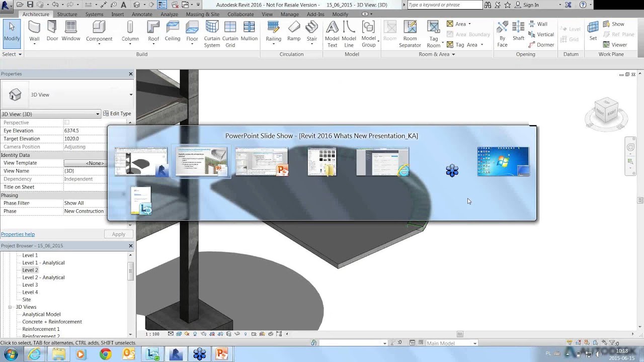The image size is (644, 362).
Task: Select the Curtain Grid tool
Action: pos(230,34)
